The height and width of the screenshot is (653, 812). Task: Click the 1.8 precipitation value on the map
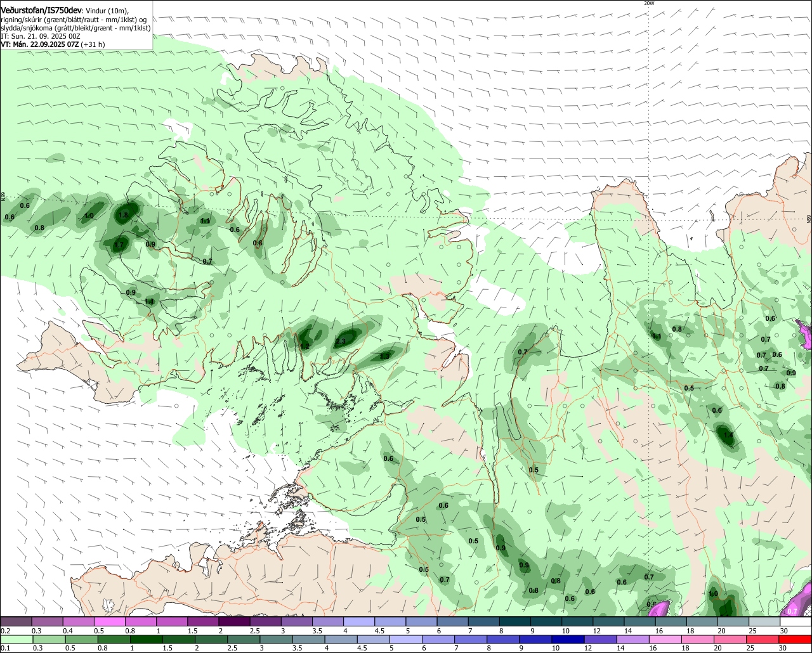(x=124, y=215)
